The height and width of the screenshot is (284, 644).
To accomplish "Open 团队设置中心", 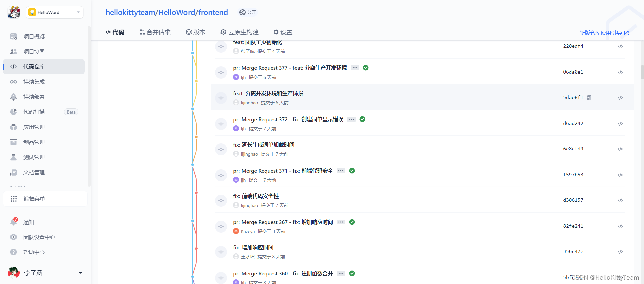I will (44, 237).
